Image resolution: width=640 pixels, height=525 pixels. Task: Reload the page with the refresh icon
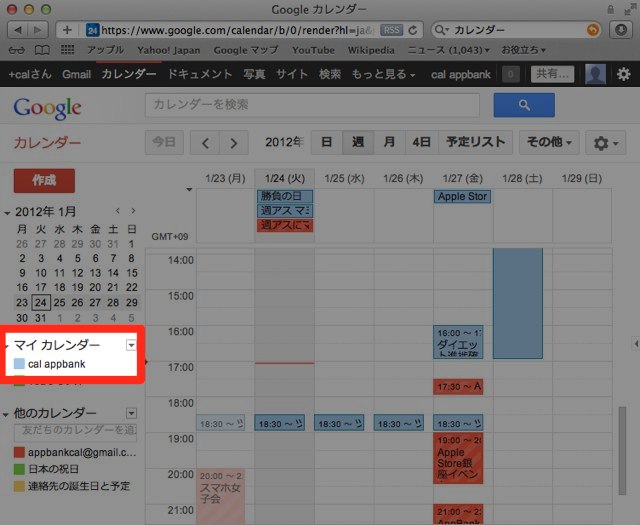413,30
